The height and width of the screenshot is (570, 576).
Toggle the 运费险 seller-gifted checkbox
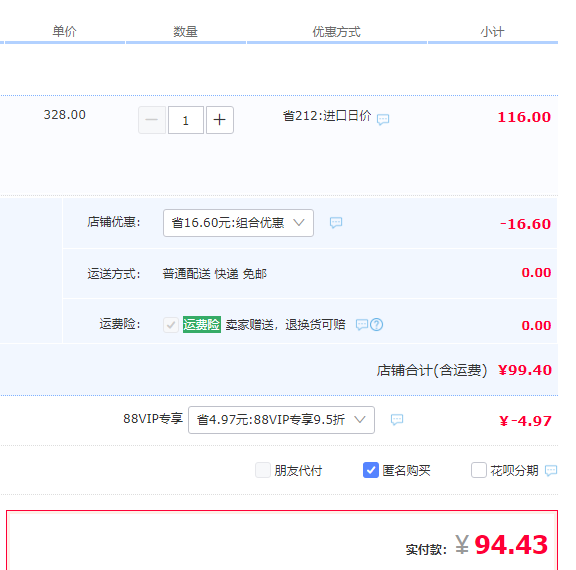[171, 325]
